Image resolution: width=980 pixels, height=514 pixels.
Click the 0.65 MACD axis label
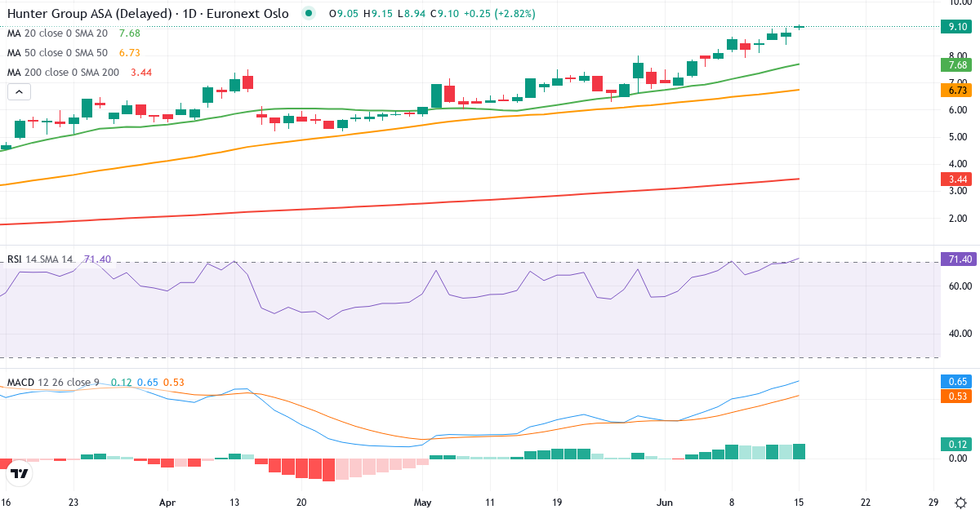coord(958,381)
